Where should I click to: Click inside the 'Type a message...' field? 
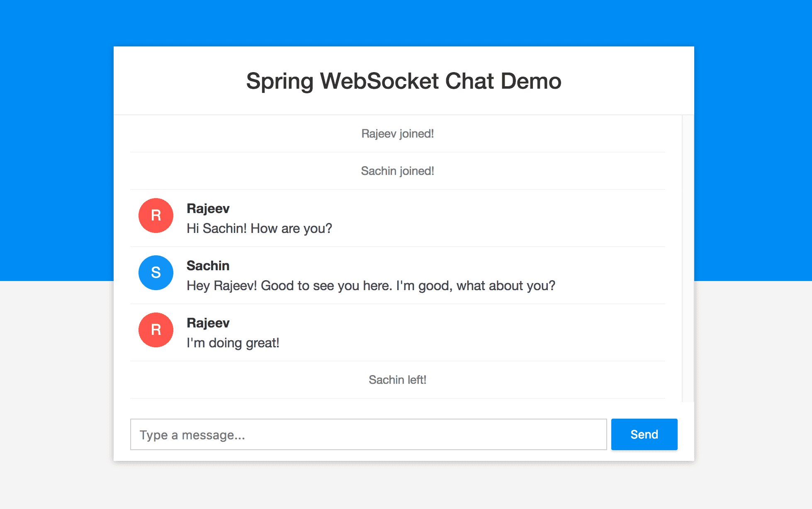point(368,434)
